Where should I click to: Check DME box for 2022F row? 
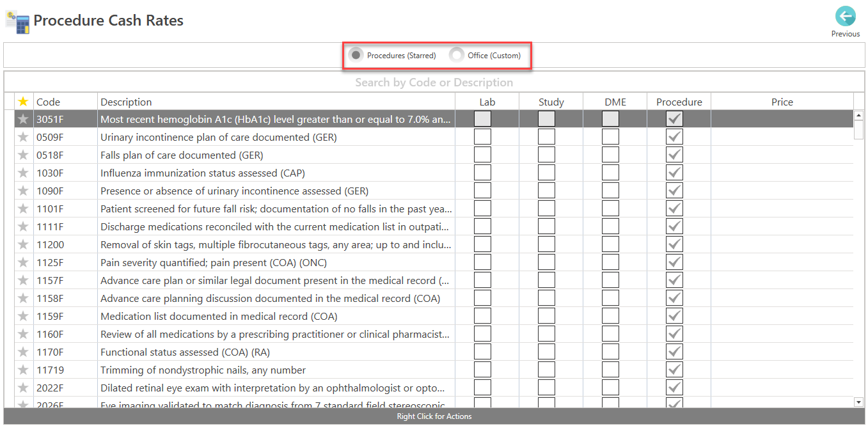click(x=610, y=388)
